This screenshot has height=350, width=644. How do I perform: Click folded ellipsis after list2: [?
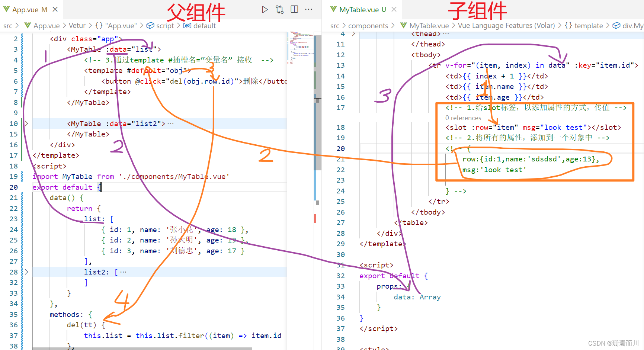(x=123, y=272)
